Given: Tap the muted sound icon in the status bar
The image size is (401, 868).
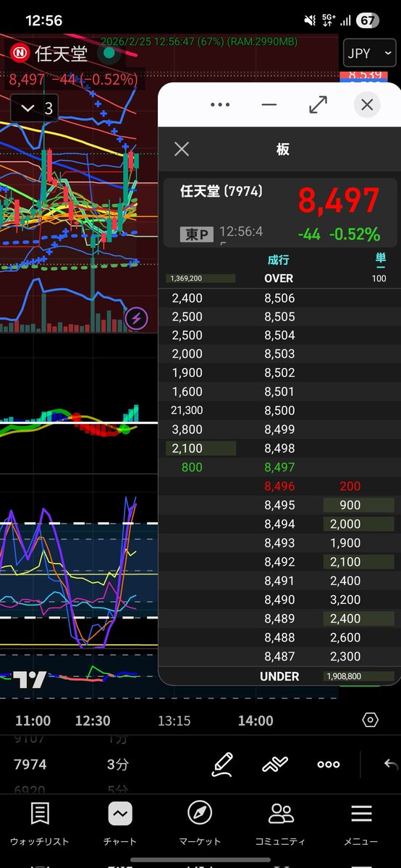Looking at the screenshot, I should tap(310, 20).
